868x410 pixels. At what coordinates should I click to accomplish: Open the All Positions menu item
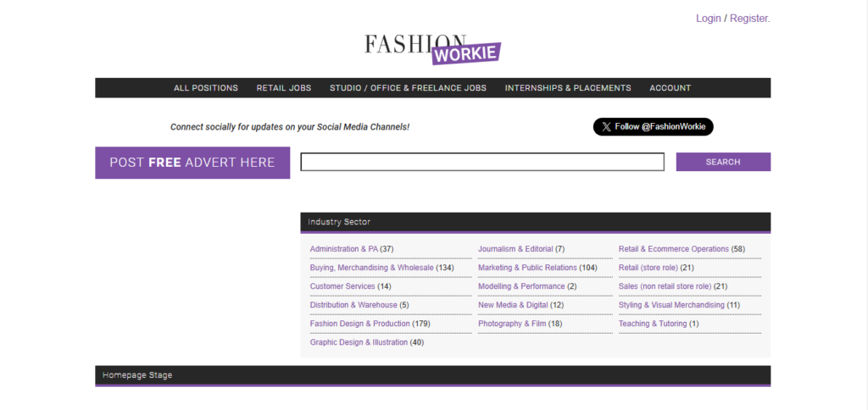[206, 88]
